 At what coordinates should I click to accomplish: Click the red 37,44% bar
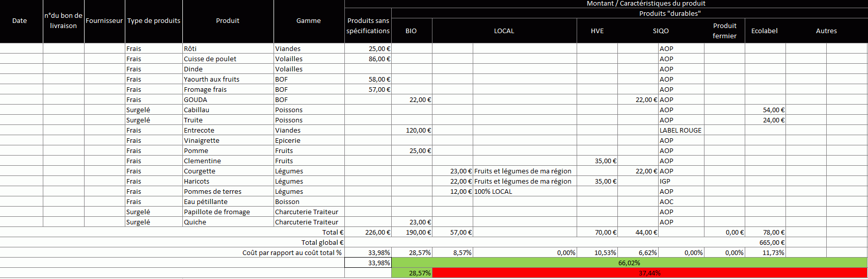pyautogui.click(x=649, y=273)
